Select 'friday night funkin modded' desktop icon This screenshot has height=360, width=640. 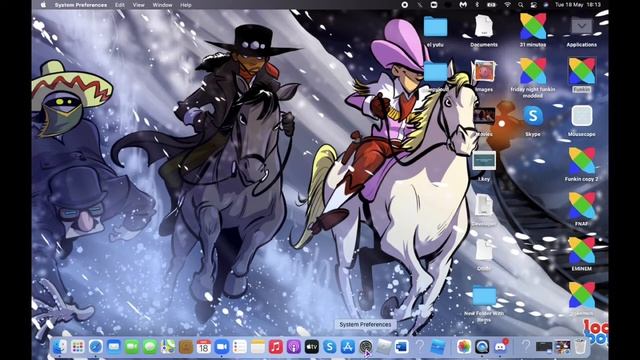tap(533, 71)
